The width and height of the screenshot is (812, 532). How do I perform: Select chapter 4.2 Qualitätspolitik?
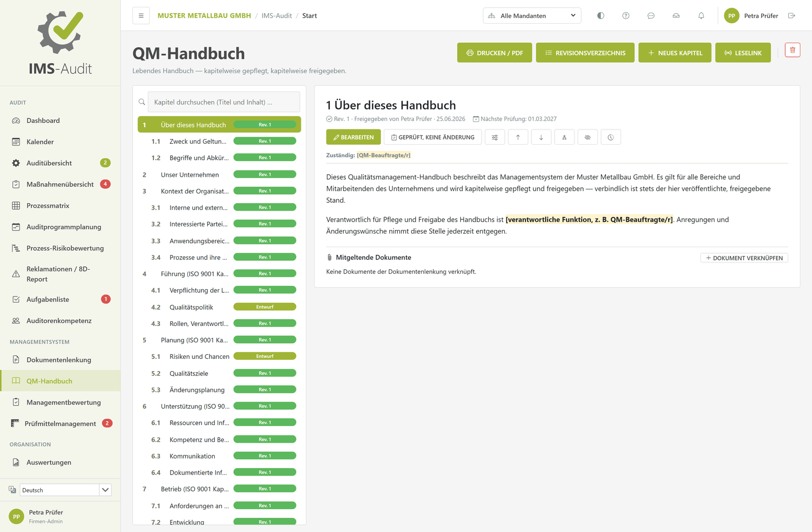[x=219, y=307]
